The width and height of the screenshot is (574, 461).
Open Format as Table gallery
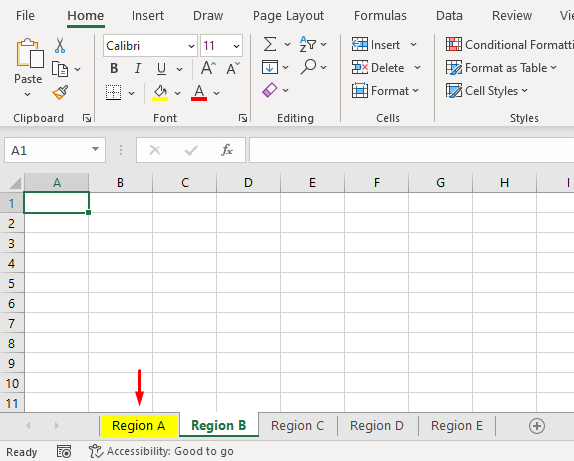point(501,68)
